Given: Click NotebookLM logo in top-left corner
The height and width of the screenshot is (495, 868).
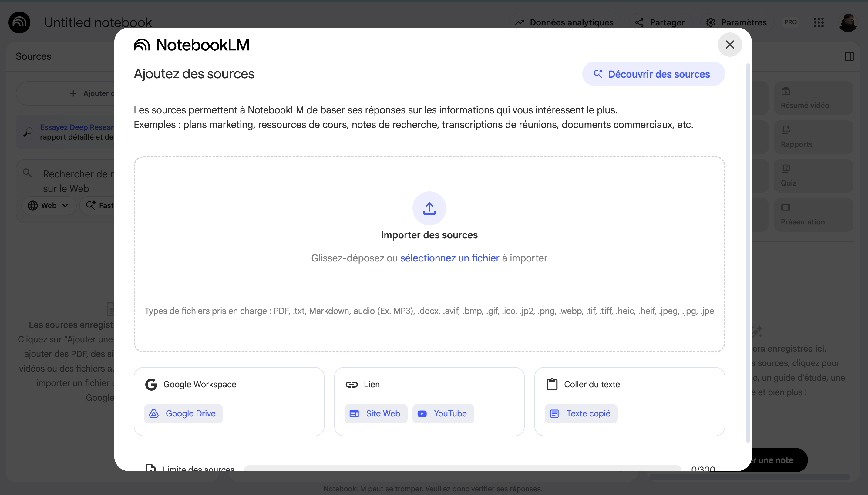Looking at the screenshot, I should 19,22.
